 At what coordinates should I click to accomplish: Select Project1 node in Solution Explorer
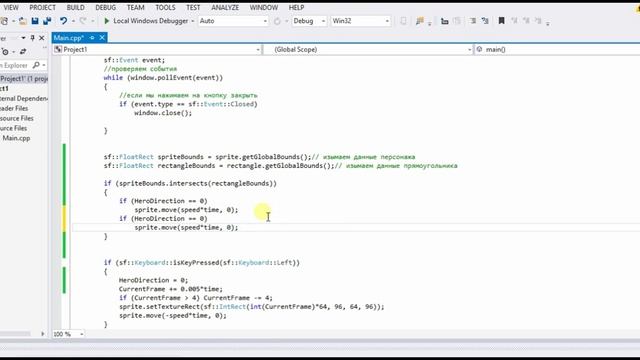[x=24, y=78]
